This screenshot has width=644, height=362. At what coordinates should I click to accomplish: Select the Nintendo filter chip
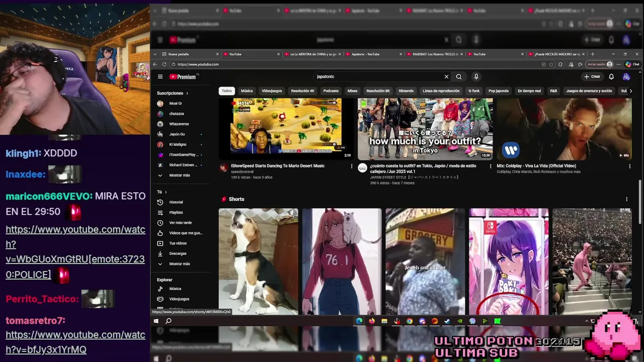[406, 91]
